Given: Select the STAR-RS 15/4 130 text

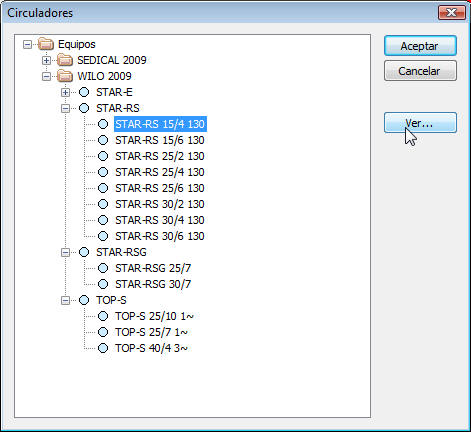Looking at the screenshot, I should pos(160,124).
